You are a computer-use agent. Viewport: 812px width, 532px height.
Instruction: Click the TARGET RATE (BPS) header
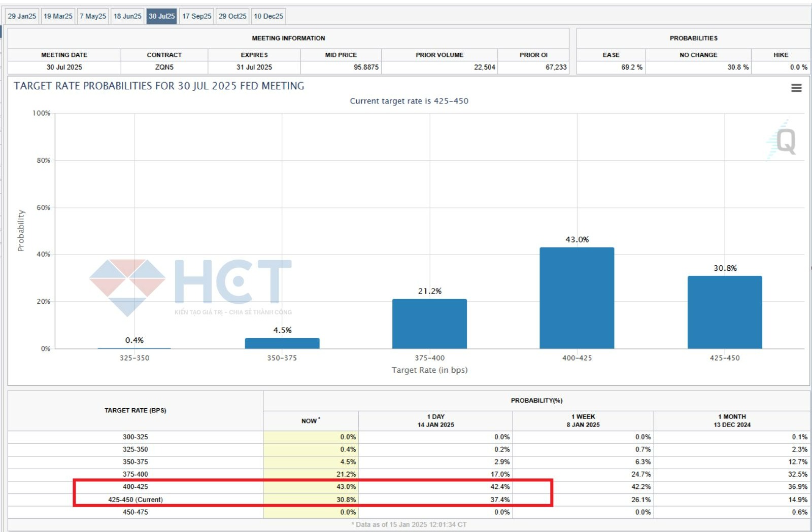pos(136,410)
